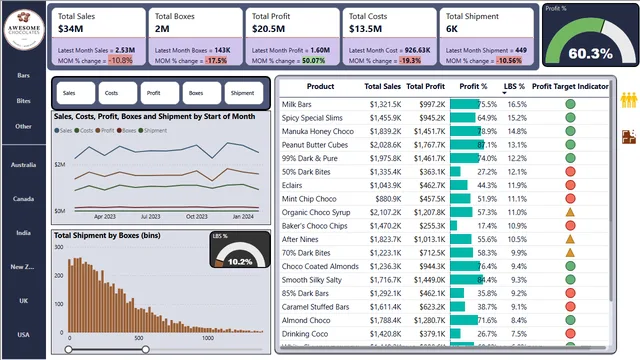Sort by Profit Target Indicator header
This screenshot has height=360, width=640.
pos(570,87)
